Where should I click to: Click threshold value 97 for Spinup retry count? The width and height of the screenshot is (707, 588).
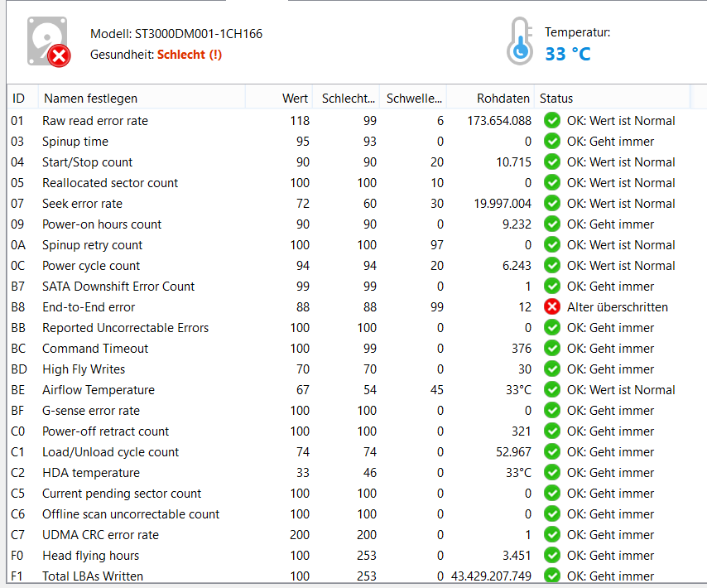(437, 245)
